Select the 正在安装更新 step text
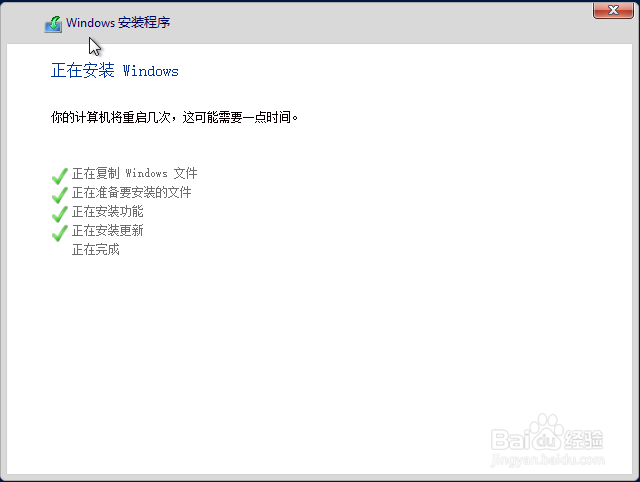 click(108, 231)
